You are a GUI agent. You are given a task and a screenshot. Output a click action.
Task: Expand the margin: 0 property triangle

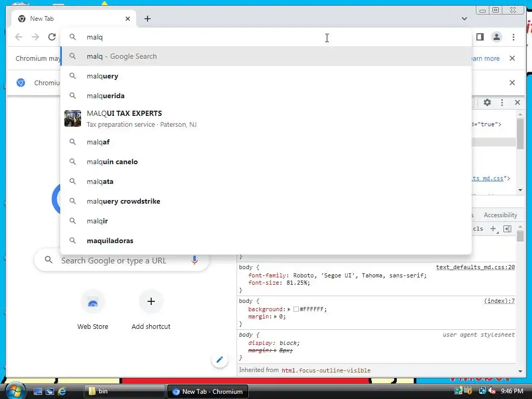point(275,316)
